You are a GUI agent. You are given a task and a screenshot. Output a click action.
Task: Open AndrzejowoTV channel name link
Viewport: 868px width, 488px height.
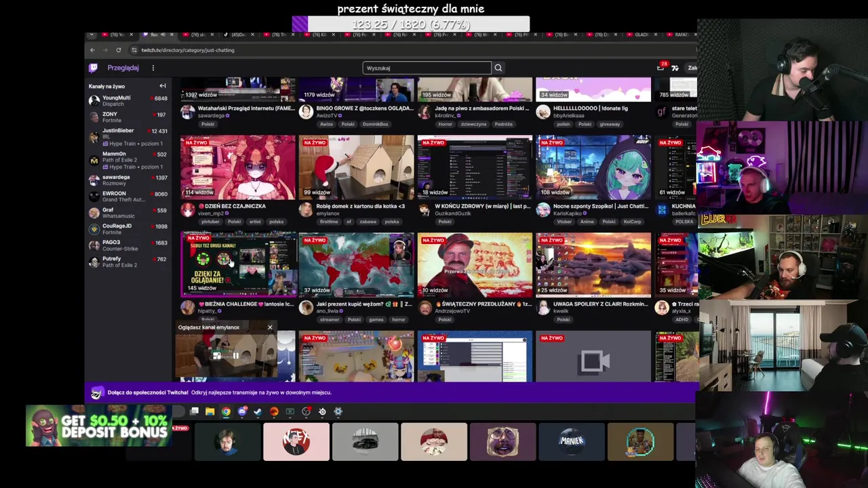point(452,311)
